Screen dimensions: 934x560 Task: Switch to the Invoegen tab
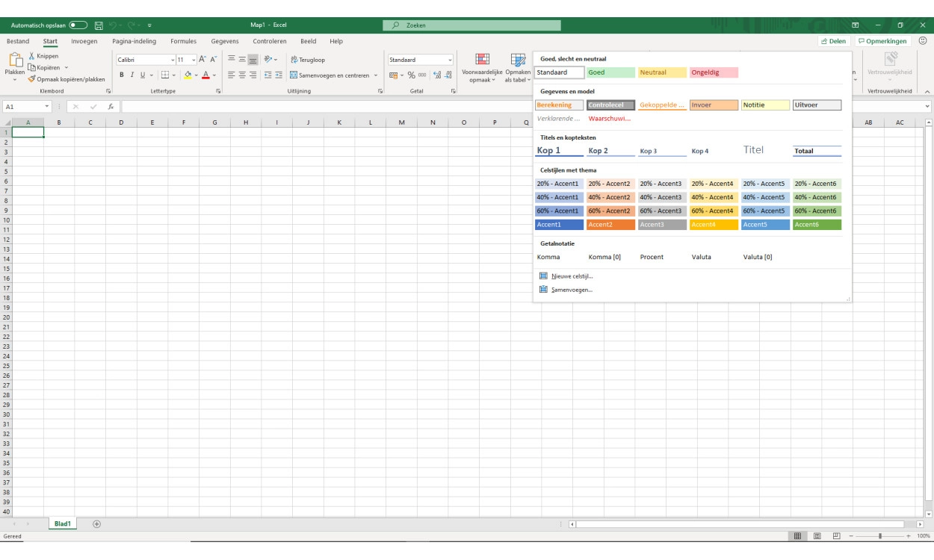84,41
